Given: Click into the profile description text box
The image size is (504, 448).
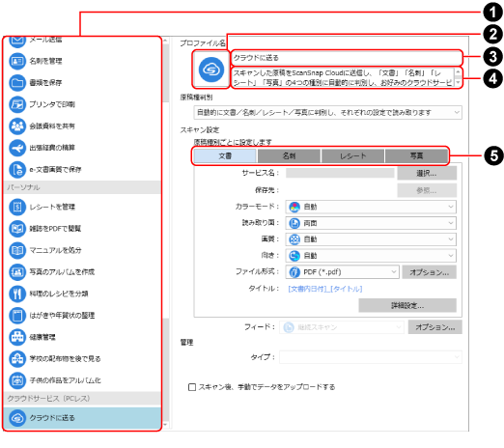Looking at the screenshot, I should coord(343,77).
